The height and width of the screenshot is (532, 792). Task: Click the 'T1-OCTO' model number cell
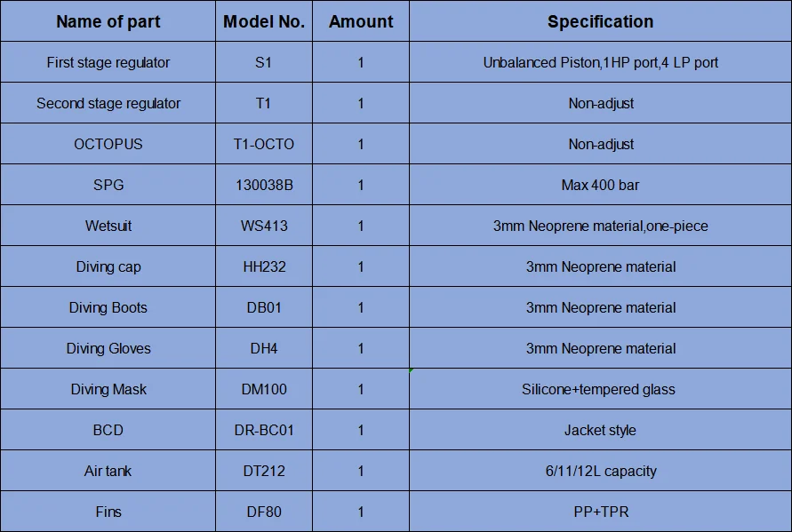click(x=264, y=144)
